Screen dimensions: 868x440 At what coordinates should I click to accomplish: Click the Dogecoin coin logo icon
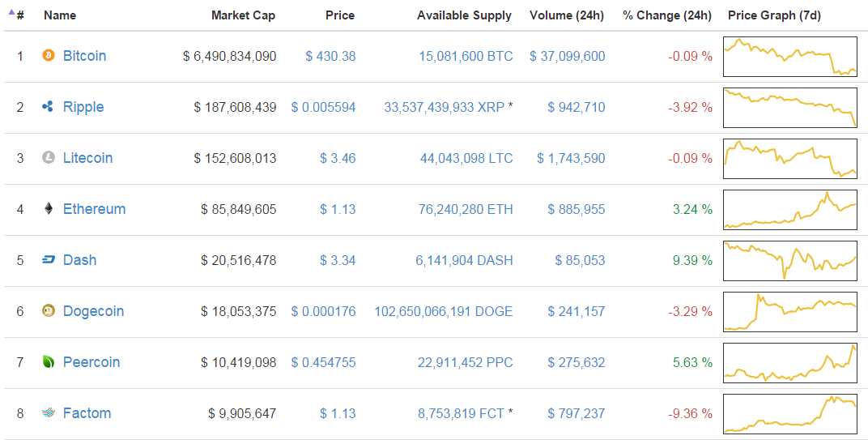coord(49,311)
